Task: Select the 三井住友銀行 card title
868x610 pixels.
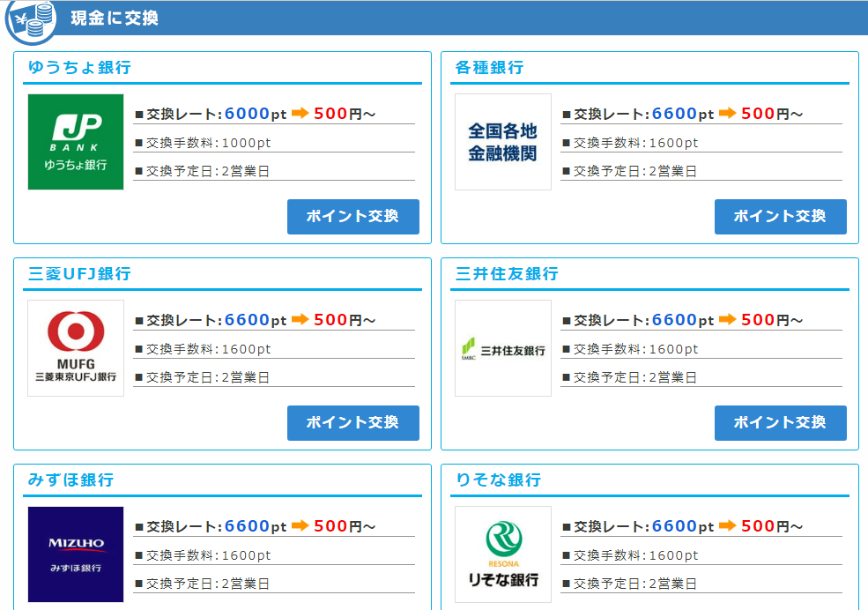Action: [507, 274]
